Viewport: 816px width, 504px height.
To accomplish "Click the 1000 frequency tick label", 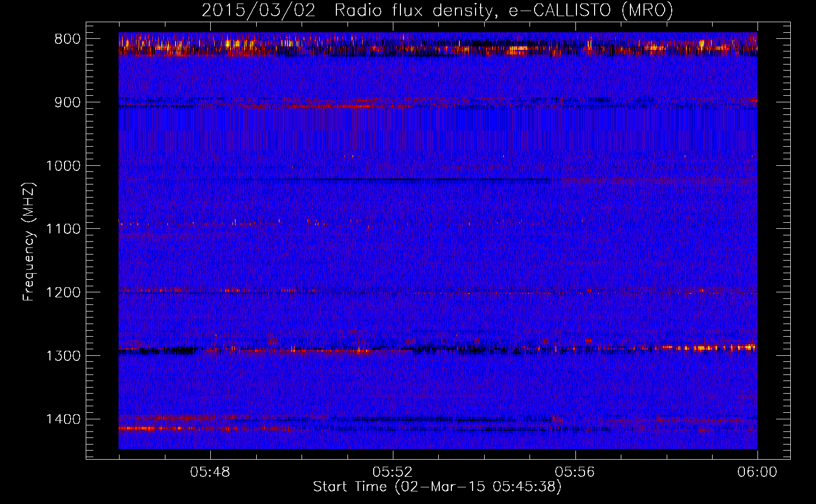I will (64, 166).
